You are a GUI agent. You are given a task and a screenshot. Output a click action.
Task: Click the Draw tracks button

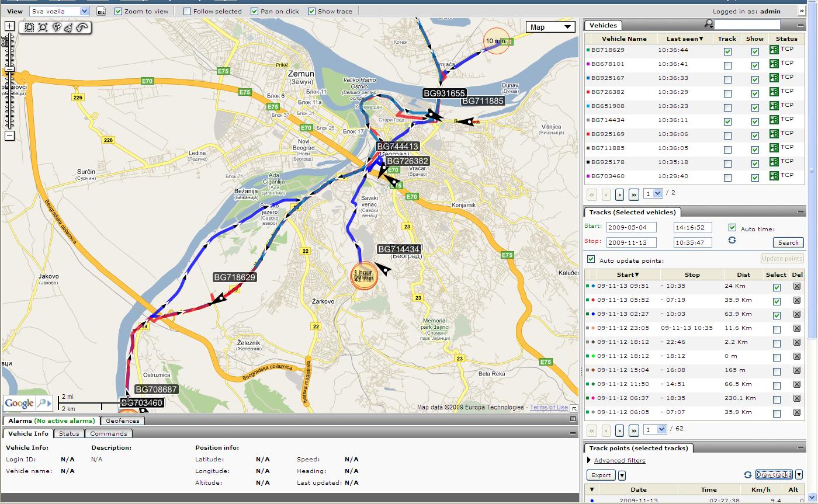pos(774,475)
